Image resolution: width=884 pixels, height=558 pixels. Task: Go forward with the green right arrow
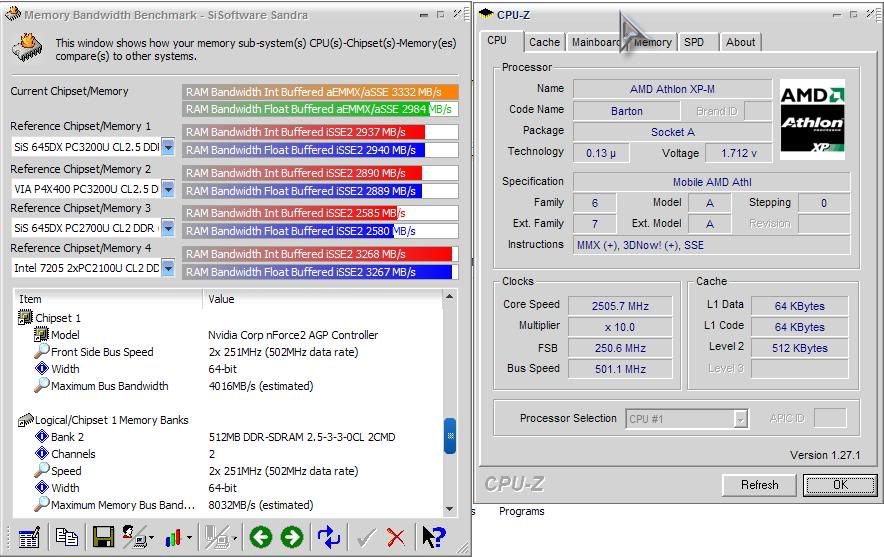(292, 537)
